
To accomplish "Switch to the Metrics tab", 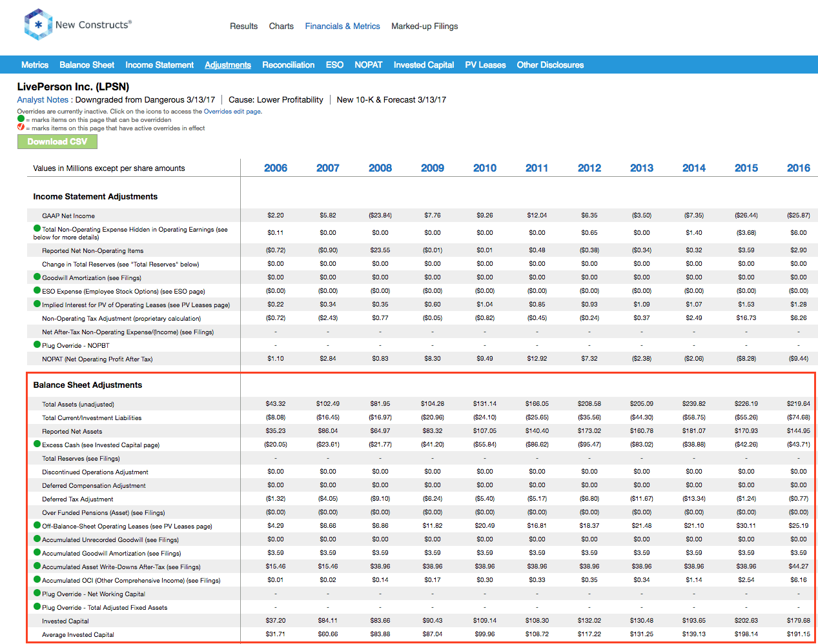I will 35,65.
